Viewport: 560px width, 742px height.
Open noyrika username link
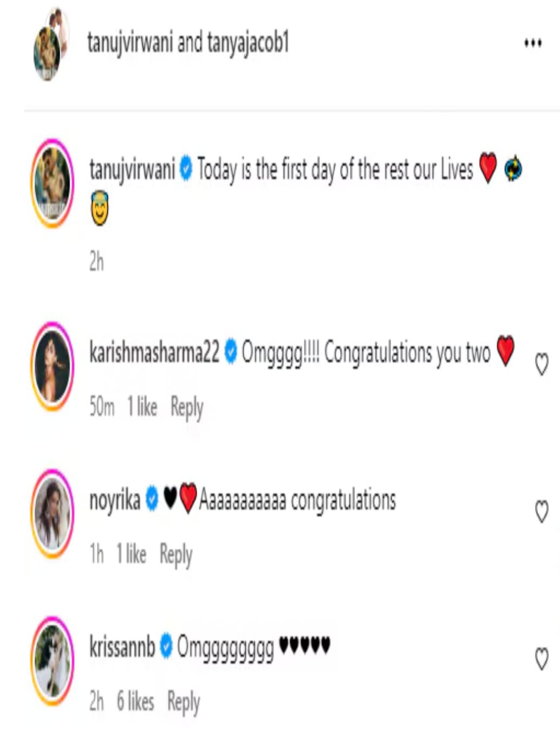coord(115,500)
